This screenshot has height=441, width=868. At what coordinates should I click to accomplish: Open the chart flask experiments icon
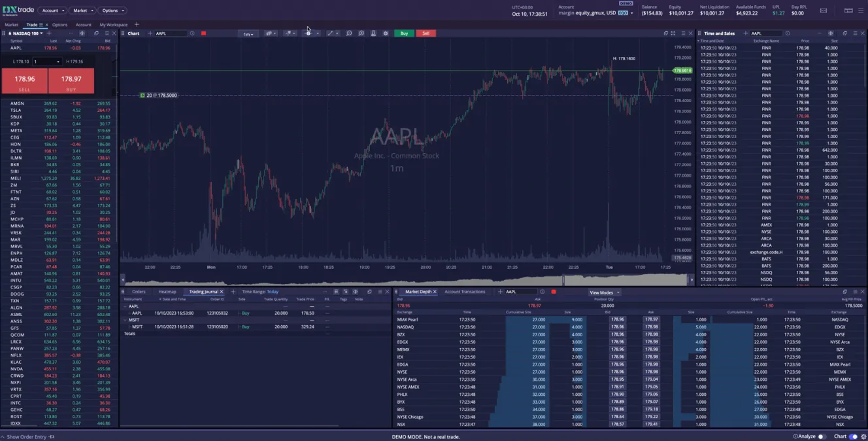(x=373, y=33)
